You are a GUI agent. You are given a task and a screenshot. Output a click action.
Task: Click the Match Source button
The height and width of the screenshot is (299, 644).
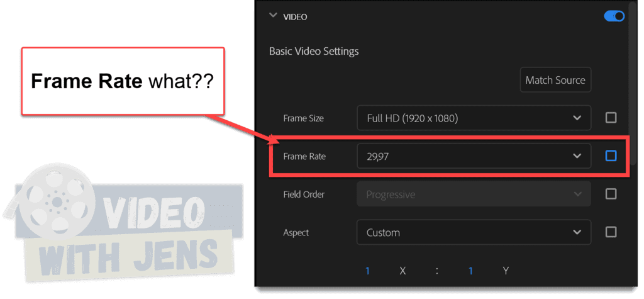(555, 80)
